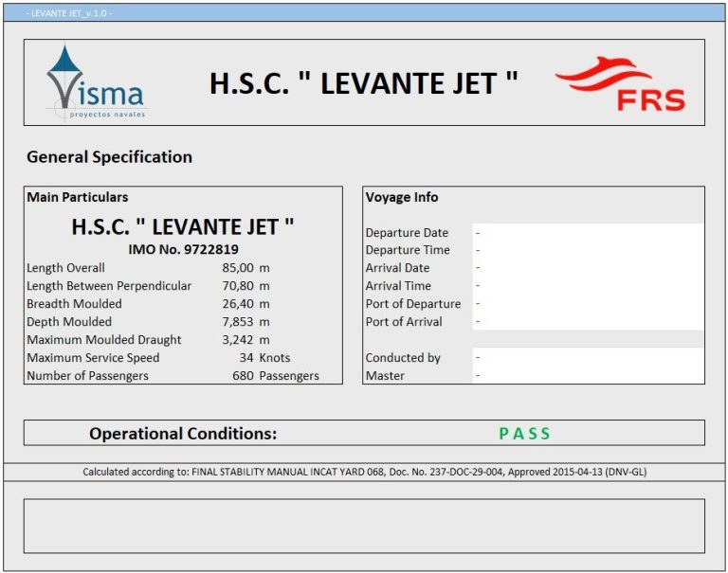Click the Maximum Moulded Draught value 3,242
Image resolution: width=728 pixels, height=573 pixels.
[238, 340]
